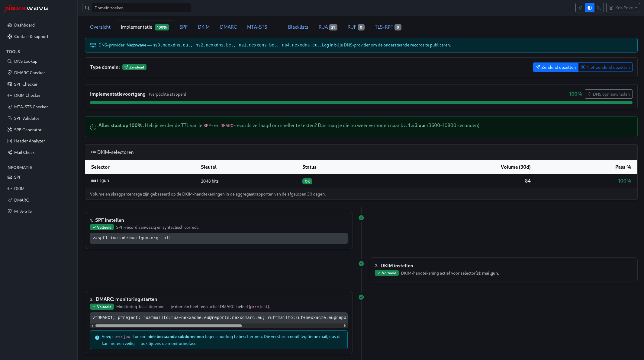Open the SPF Checker tool

tap(26, 84)
